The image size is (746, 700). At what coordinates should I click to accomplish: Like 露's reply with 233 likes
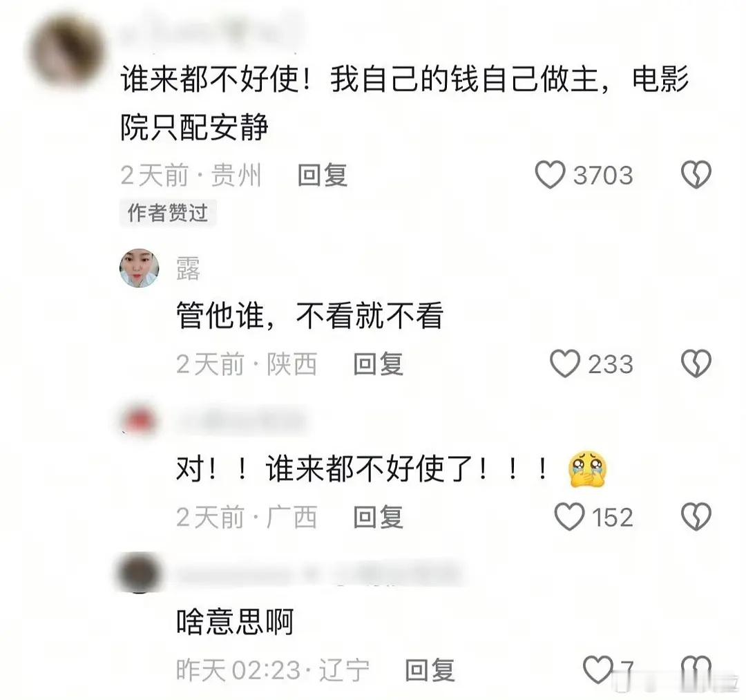coord(565,364)
